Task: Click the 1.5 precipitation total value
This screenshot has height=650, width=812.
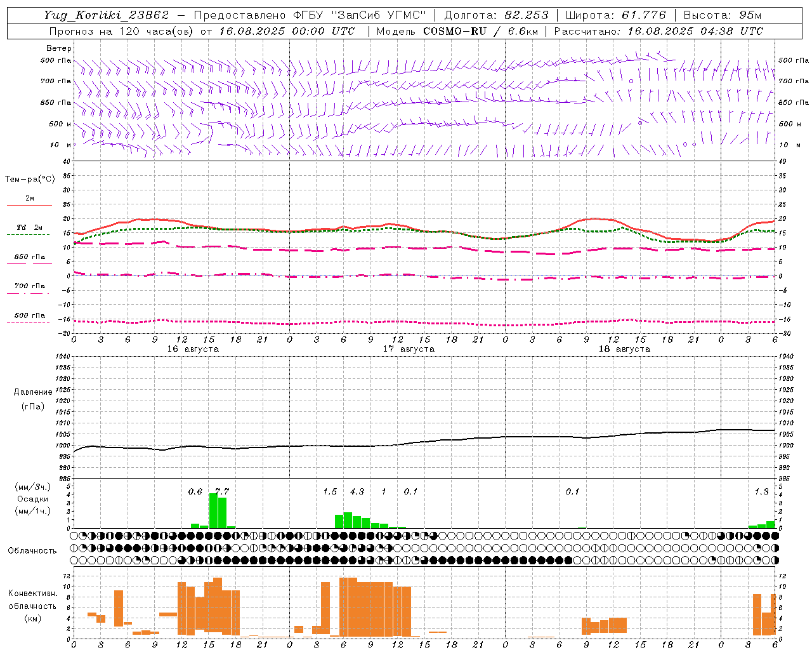Action: tap(330, 491)
